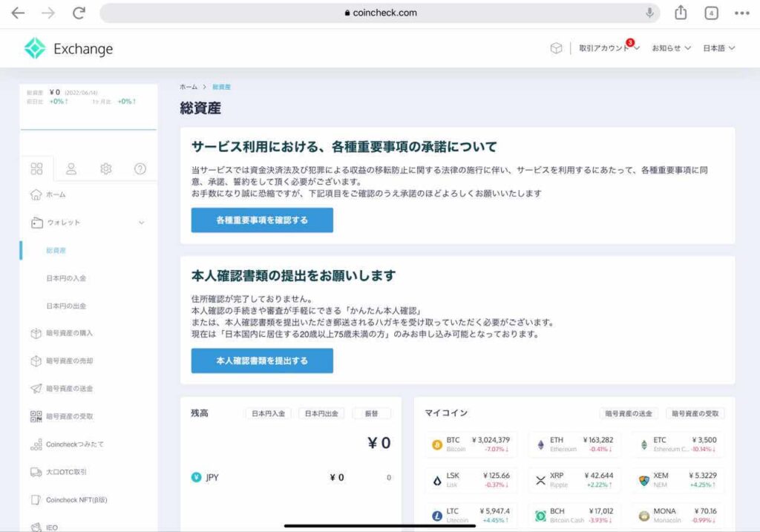Click the cube icon in the header
This screenshot has width=760, height=532.
556,48
